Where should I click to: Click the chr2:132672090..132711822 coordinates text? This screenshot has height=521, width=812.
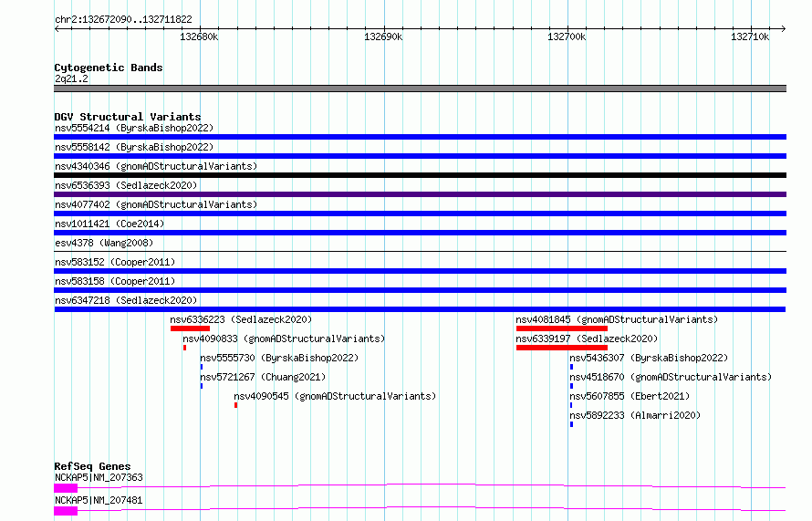coord(123,19)
